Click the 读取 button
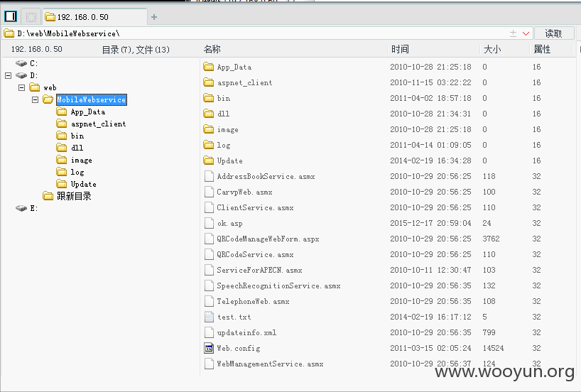The image size is (581, 392). point(554,33)
